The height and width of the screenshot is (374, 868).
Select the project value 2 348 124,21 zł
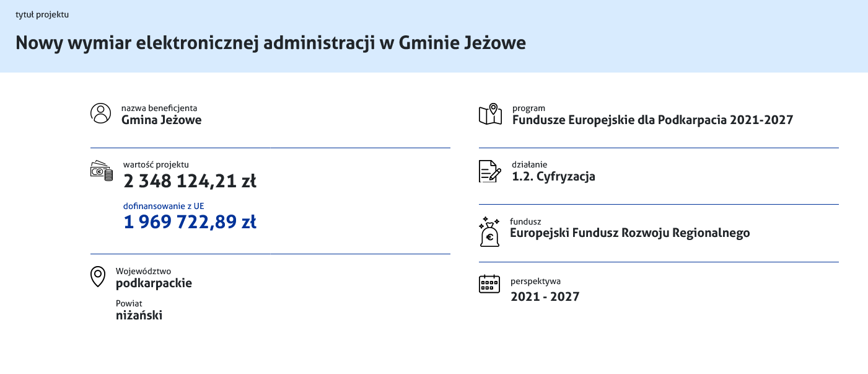pyautogui.click(x=190, y=180)
